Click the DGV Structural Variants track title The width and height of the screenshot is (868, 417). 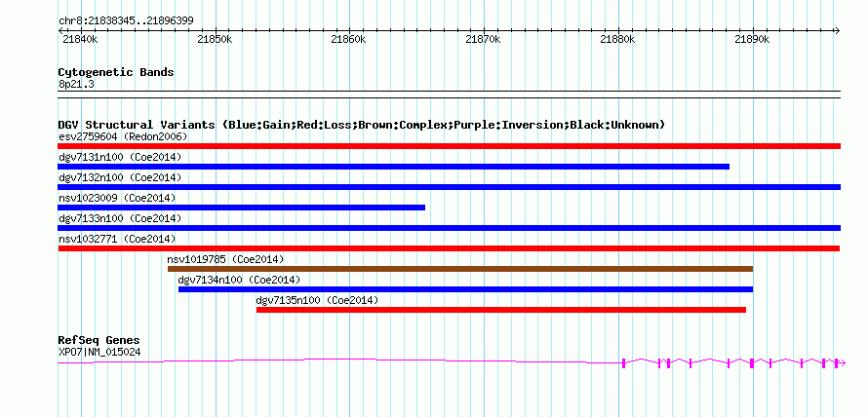(x=362, y=125)
